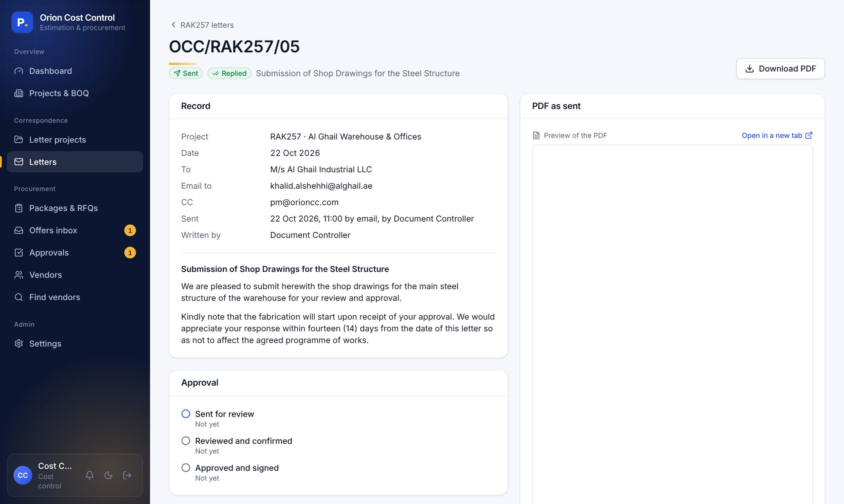This screenshot has width=844, height=504.
Task: Open Projects & BOQ section
Action: [75, 93]
